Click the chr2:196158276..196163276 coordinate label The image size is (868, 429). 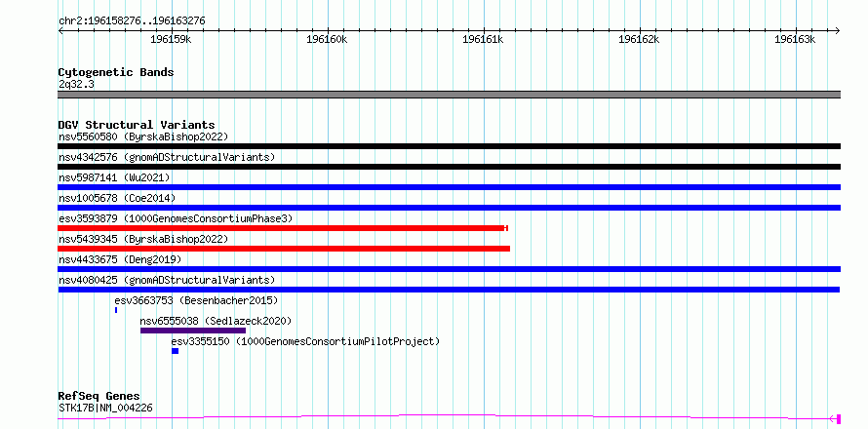coord(132,21)
